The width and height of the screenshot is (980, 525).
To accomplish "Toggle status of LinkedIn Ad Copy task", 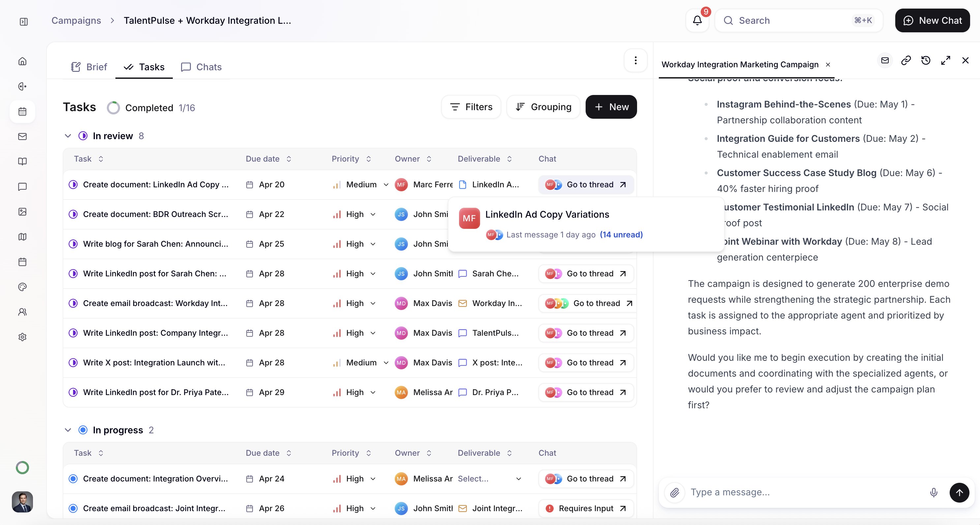I will coord(73,185).
